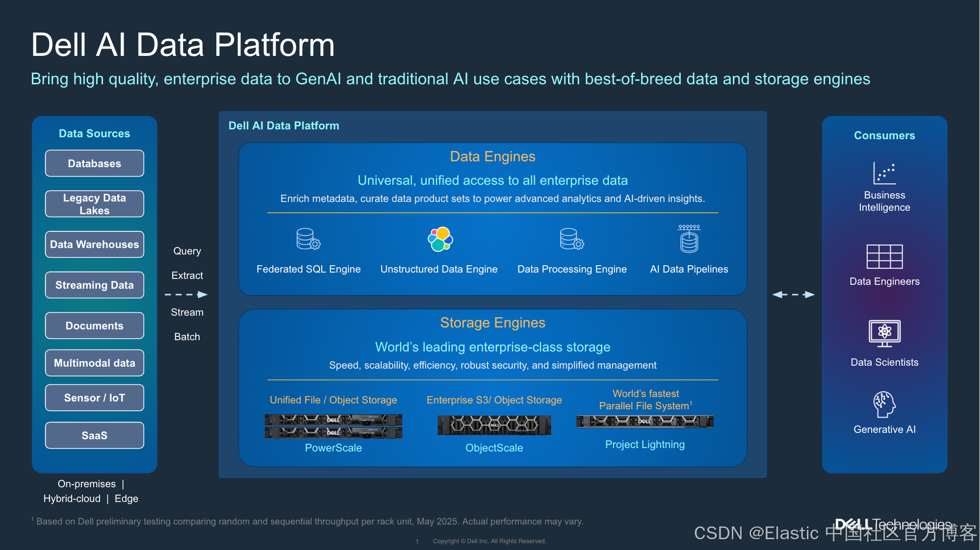The width and height of the screenshot is (980, 550).
Task: Click the Universal, unified access subtitle
Action: pyautogui.click(x=492, y=180)
